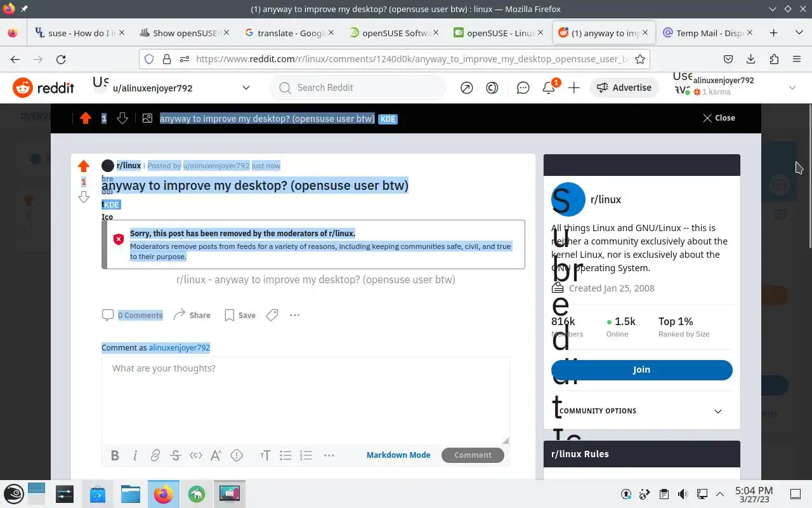Switch to the 'Show openSUSE' tab

pyautogui.click(x=184, y=33)
